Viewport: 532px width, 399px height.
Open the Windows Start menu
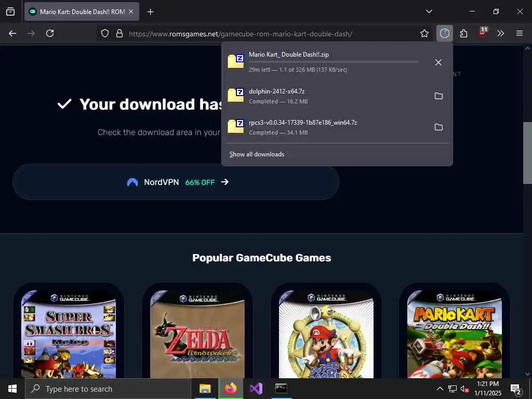pos(12,389)
